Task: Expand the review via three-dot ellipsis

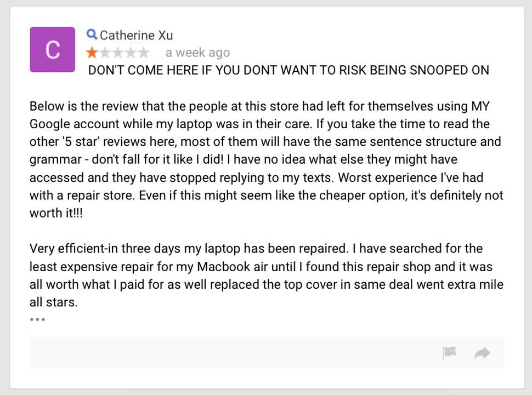Action: click(37, 319)
